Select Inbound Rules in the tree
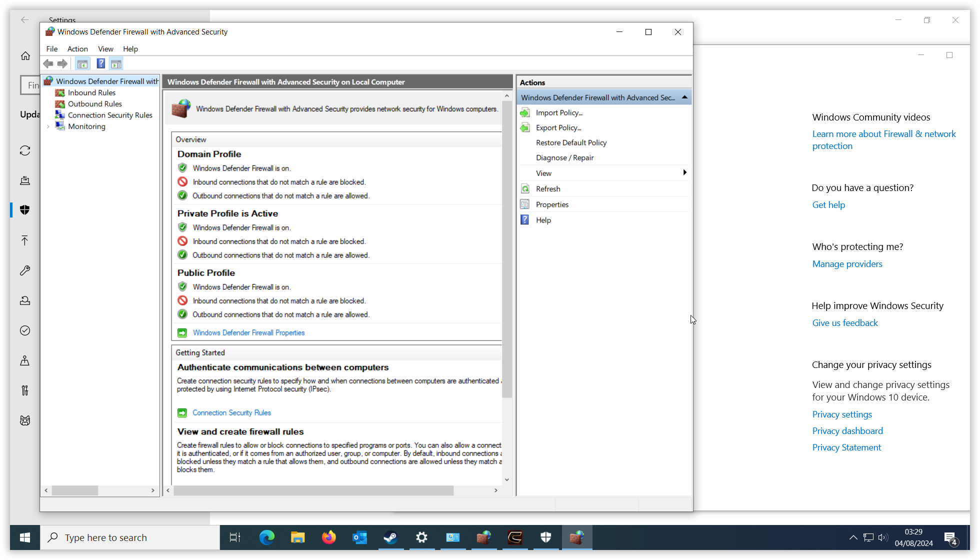 [x=91, y=92]
